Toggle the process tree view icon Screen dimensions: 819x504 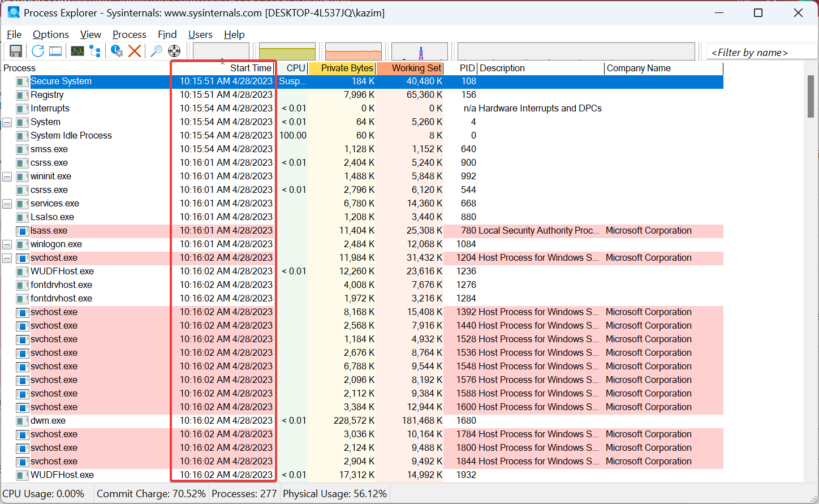point(95,51)
